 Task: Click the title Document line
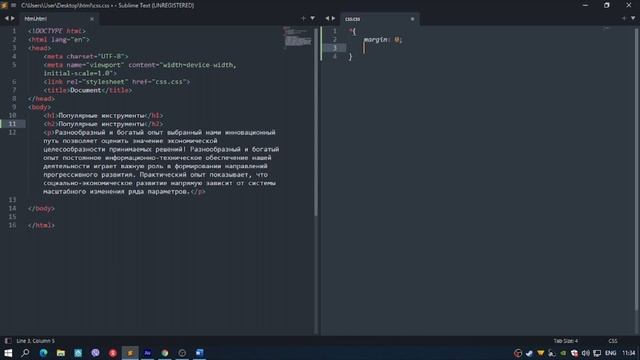[88, 90]
